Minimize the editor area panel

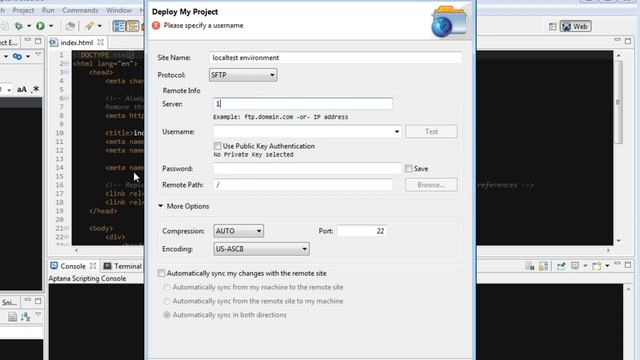pos(617,40)
